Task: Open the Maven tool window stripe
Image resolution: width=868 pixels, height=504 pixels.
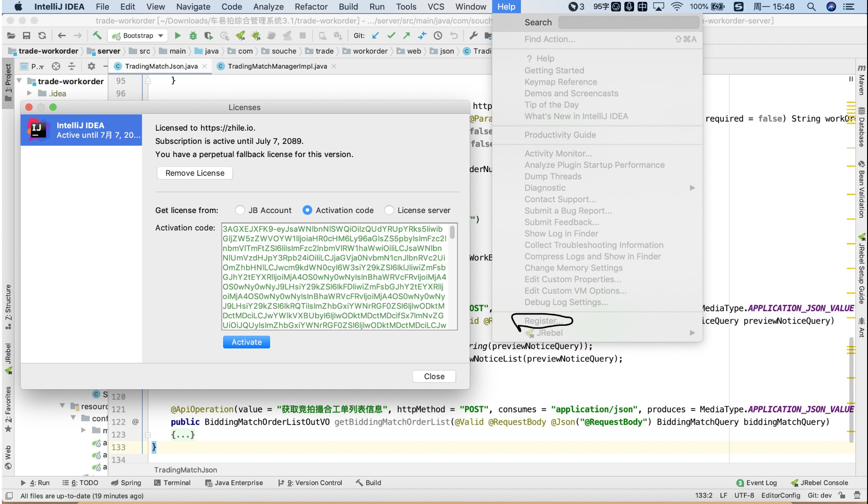Action: point(861,80)
